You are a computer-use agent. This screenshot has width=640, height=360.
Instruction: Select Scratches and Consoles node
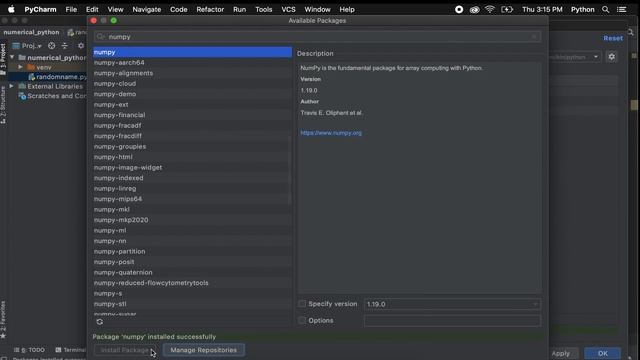point(53,96)
